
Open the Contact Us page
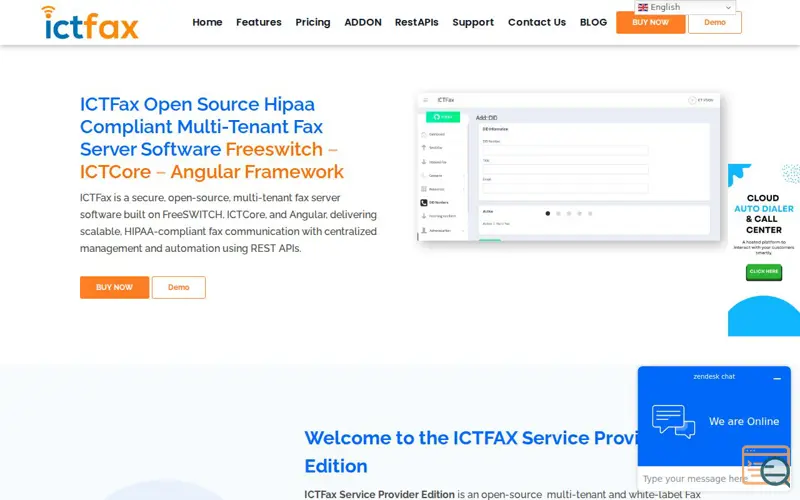(x=537, y=22)
